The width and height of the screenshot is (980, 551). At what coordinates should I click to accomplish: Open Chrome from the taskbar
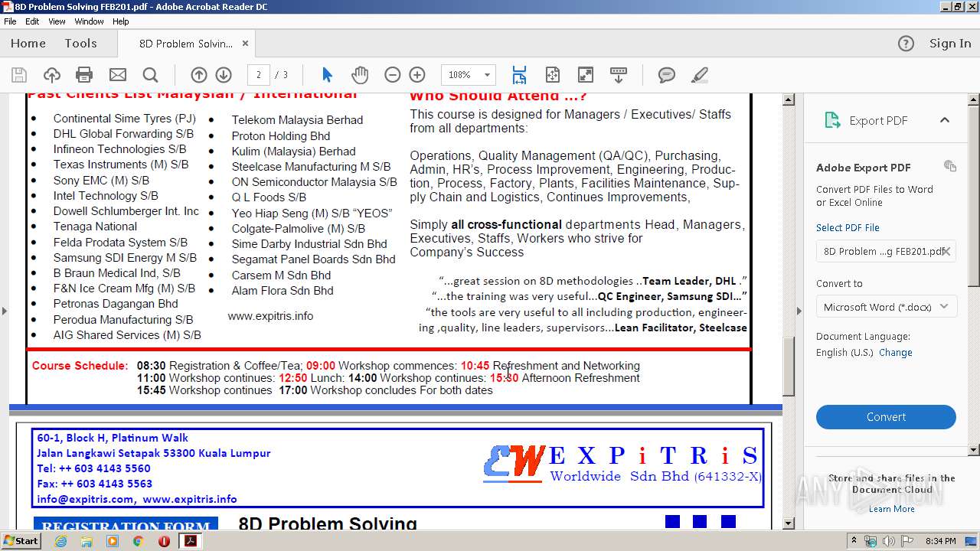[138, 541]
